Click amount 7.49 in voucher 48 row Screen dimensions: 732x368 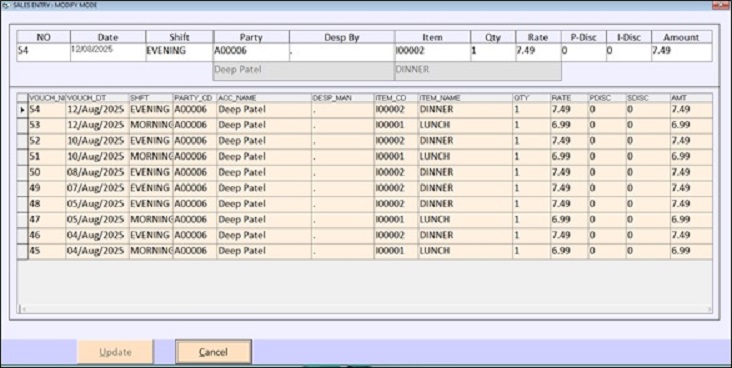pos(691,204)
